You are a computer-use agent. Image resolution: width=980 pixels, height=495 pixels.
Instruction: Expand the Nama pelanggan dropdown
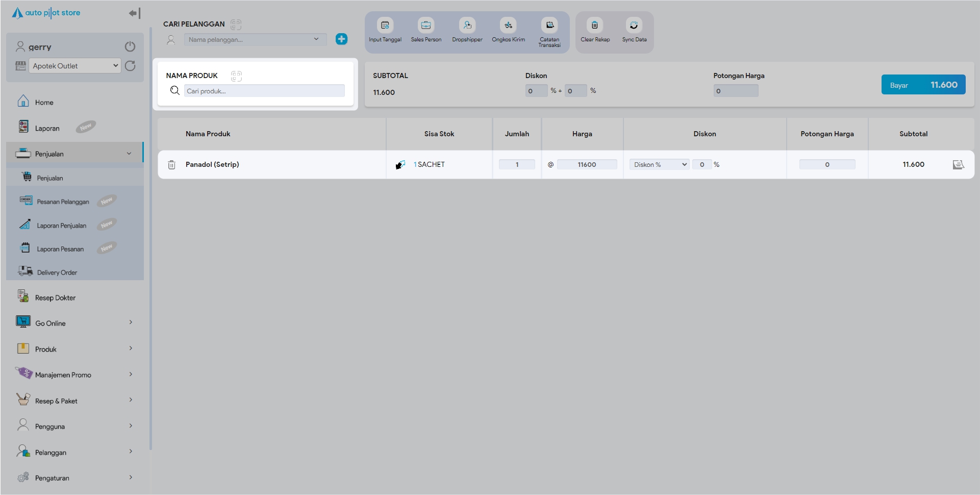click(x=255, y=39)
